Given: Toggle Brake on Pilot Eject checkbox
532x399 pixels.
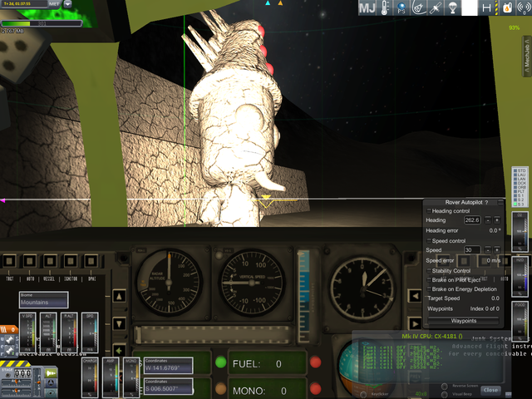Looking at the screenshot, I should pyautogui.click(x=429, y=280).
